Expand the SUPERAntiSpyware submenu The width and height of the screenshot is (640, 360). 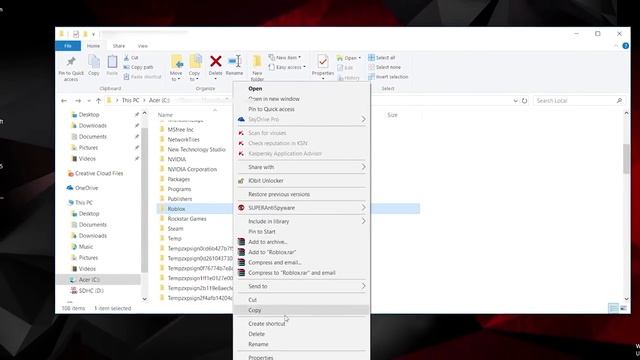301,208
